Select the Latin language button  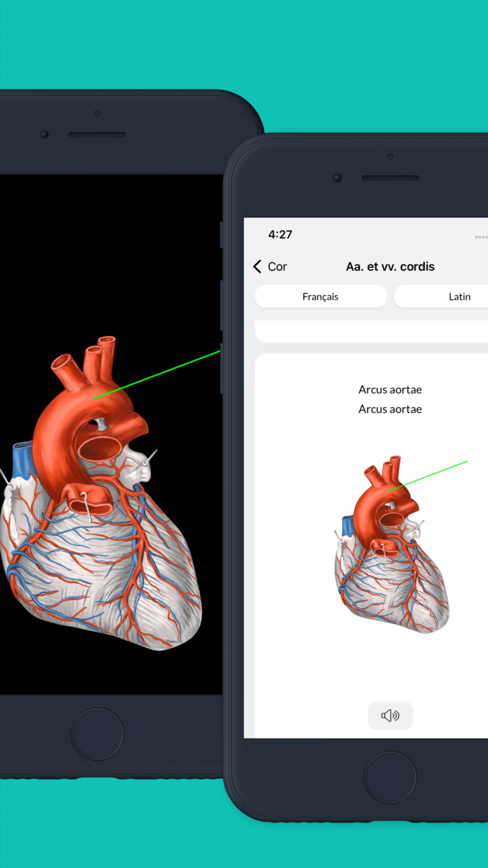pos(441,297)
